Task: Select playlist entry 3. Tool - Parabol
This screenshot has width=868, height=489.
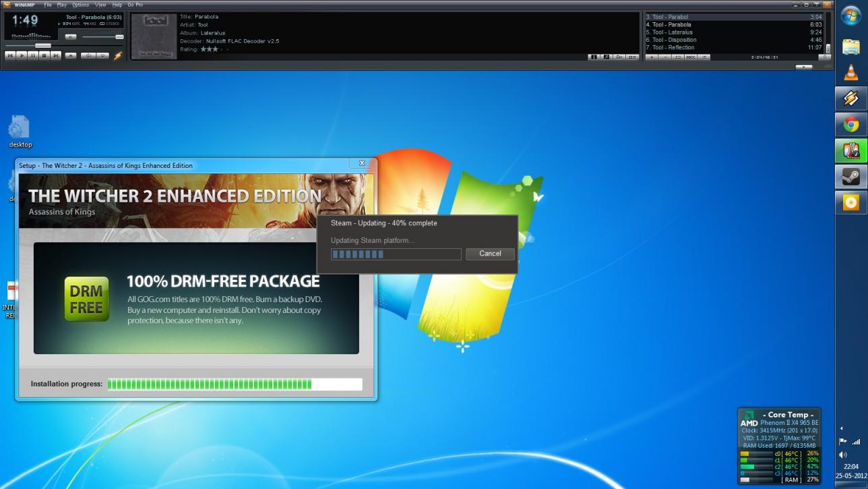Action: pos(734,17)
